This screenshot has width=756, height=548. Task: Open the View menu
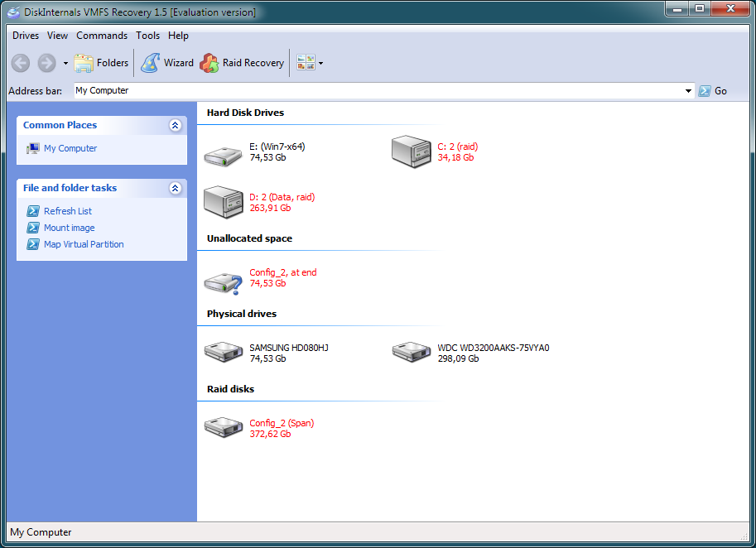pyautogui.click(x=57, y=36)
